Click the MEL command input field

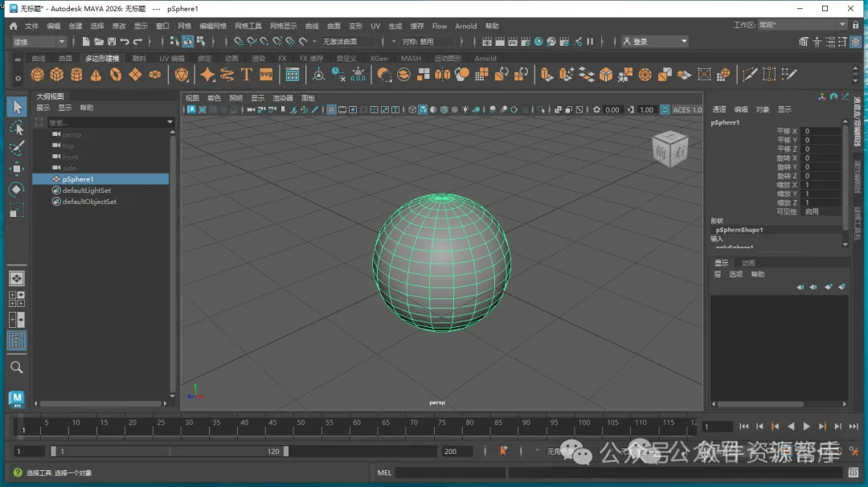[450, 473]
